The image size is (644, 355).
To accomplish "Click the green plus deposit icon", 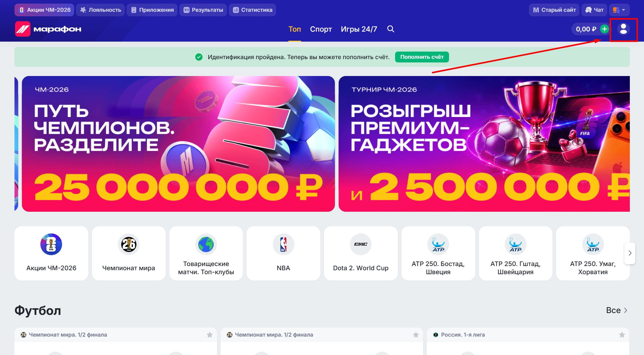I will click(604, 29).
